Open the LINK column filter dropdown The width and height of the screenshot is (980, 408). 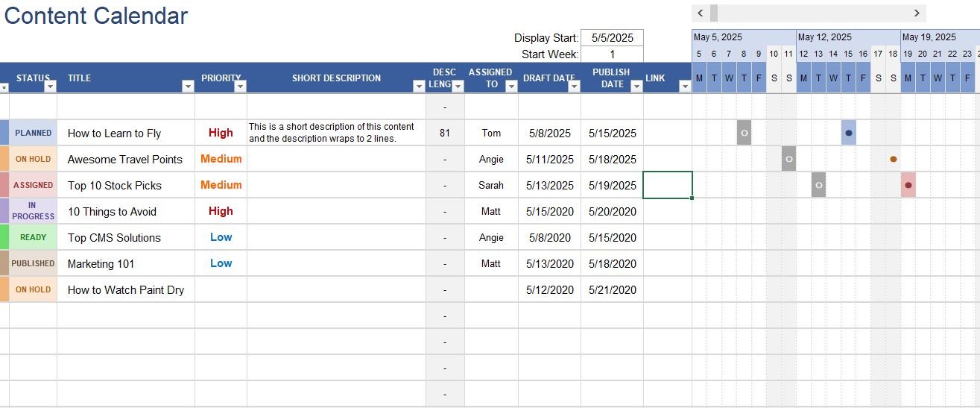[684, 87]
